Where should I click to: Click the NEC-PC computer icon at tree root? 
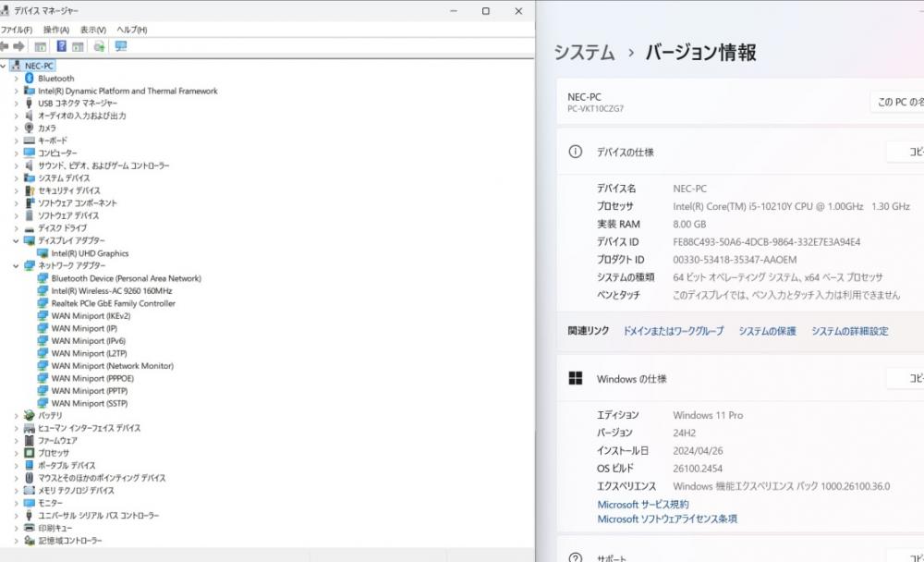point(16,66)
